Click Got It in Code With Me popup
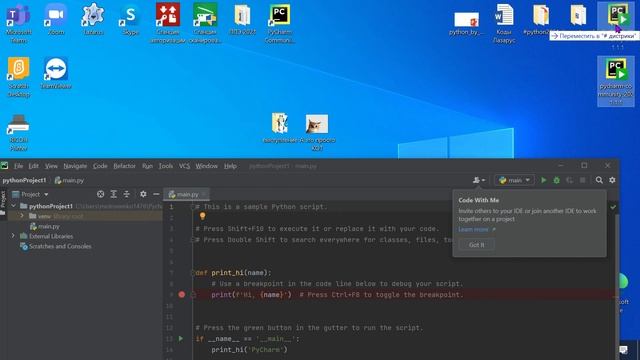The height and width of the screenshot is (360, 640). click(476, 244)
